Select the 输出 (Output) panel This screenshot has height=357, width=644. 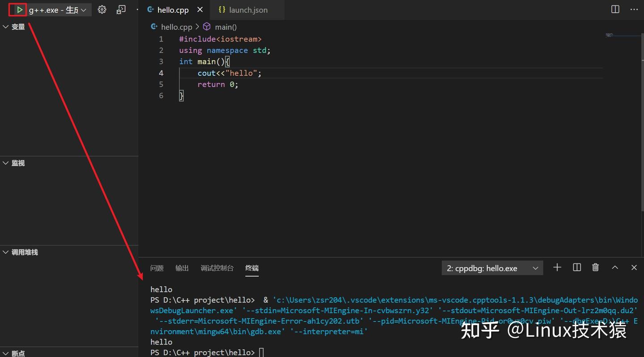[182, 268]
